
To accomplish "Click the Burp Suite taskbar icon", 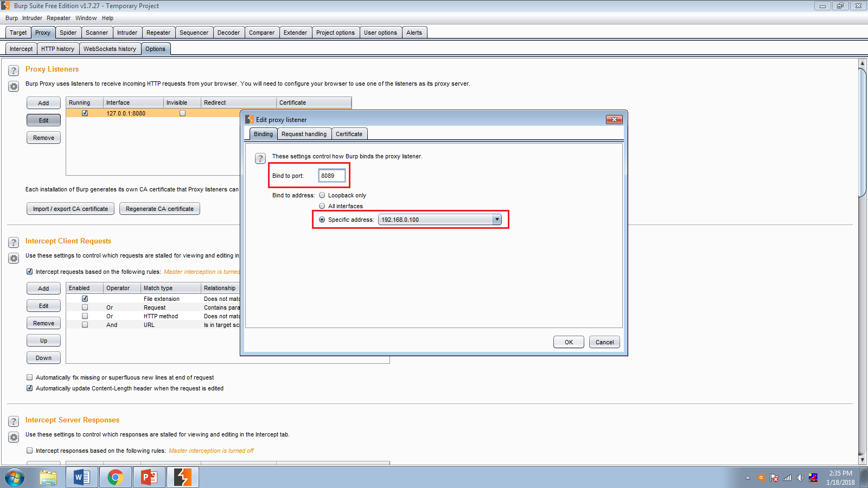I will (x=183, y=478).
